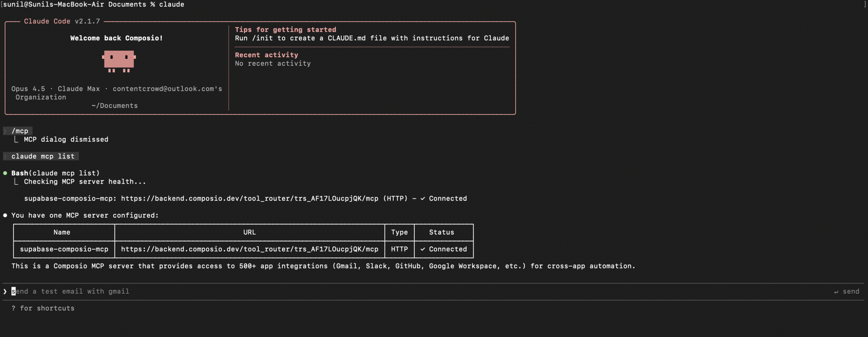Click the ↵ return symbol next to send
Image resolution: width=868 pixels, height=337 pixels.
click(836, 291)
